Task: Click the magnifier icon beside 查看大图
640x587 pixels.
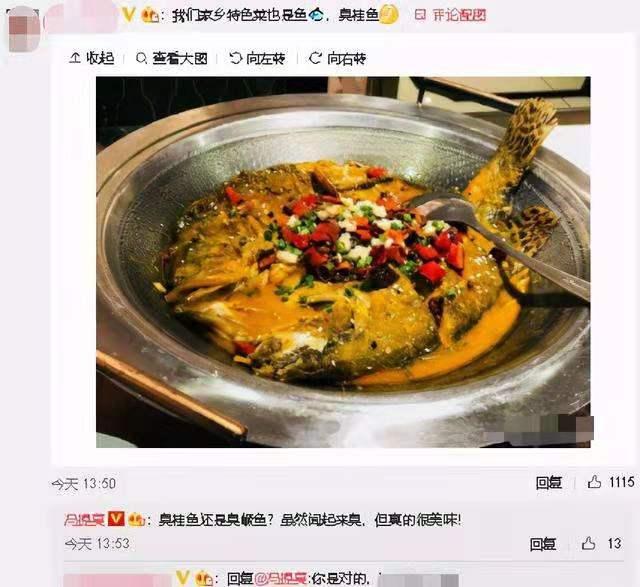Action: [x=141, y=58]
